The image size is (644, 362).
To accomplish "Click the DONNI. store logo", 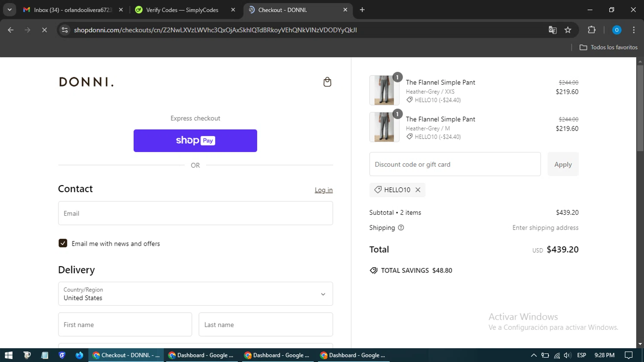I will pos(86,82).
